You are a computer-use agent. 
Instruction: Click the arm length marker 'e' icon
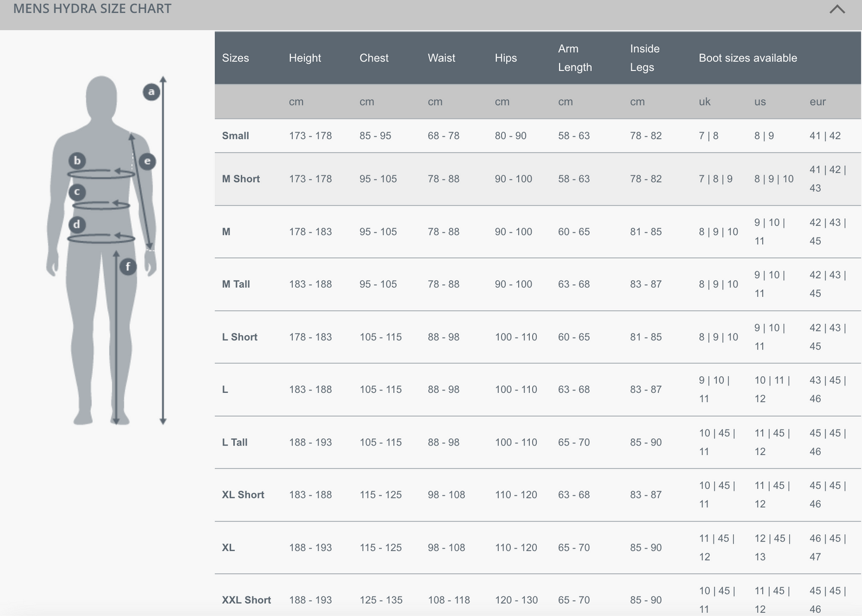pos(147,161)
